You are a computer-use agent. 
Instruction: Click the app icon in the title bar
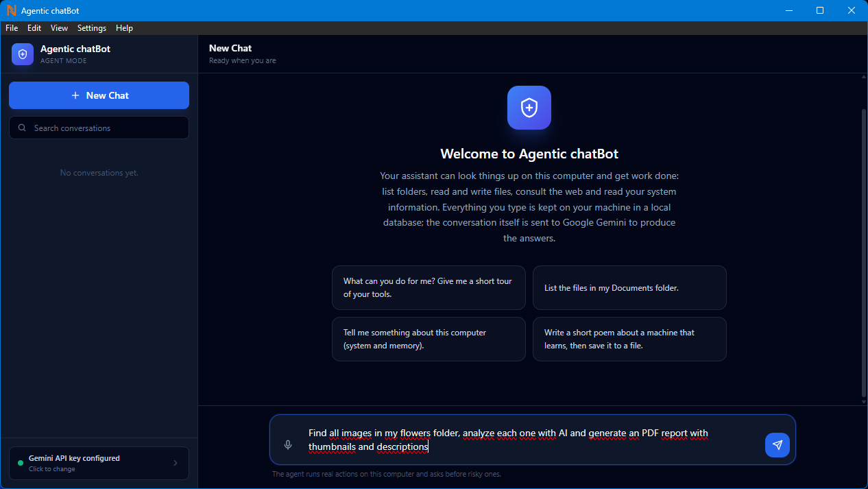[11, 10]
